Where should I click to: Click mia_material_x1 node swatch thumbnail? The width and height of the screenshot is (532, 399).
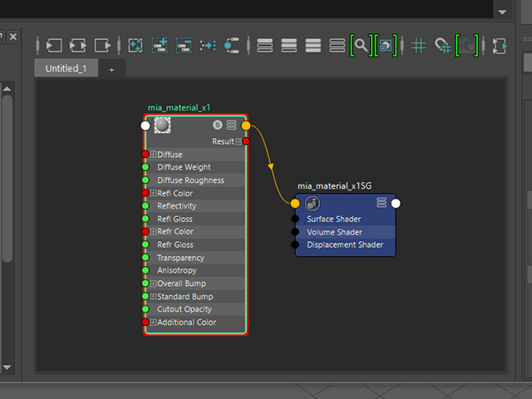tap(162, 126)
